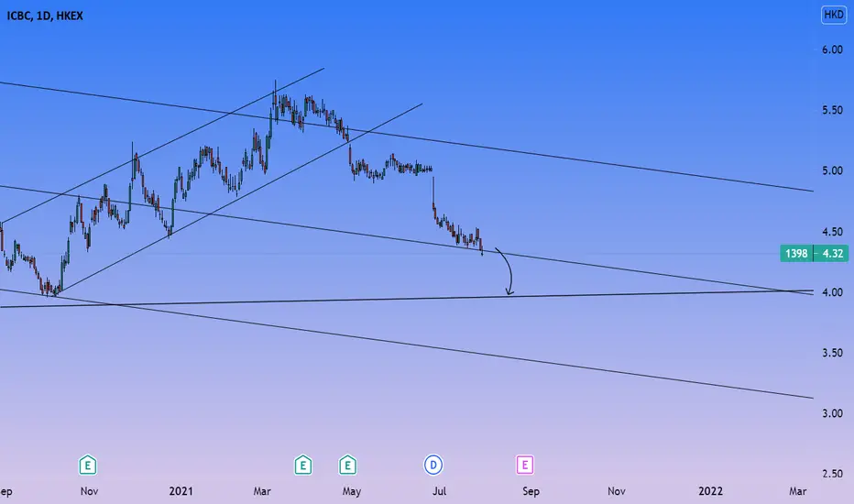The width and height of the screenshot is (854, 504).
Task: Click the Sep label right of Jul
Action: pyautogui.click(x=531, y=491)
